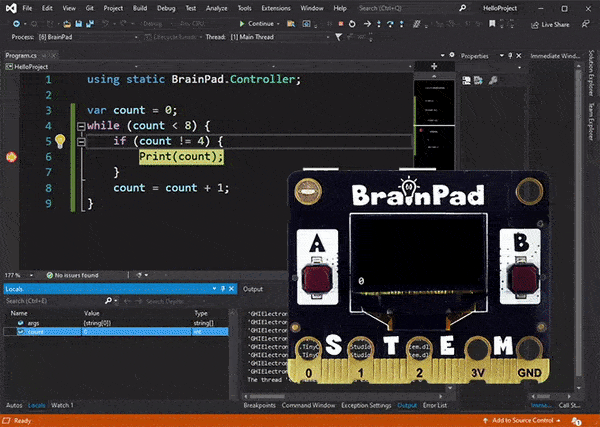Open the Main Thread dropdown
The width and height of the screenshot is (600, 427).
point(280,37)
